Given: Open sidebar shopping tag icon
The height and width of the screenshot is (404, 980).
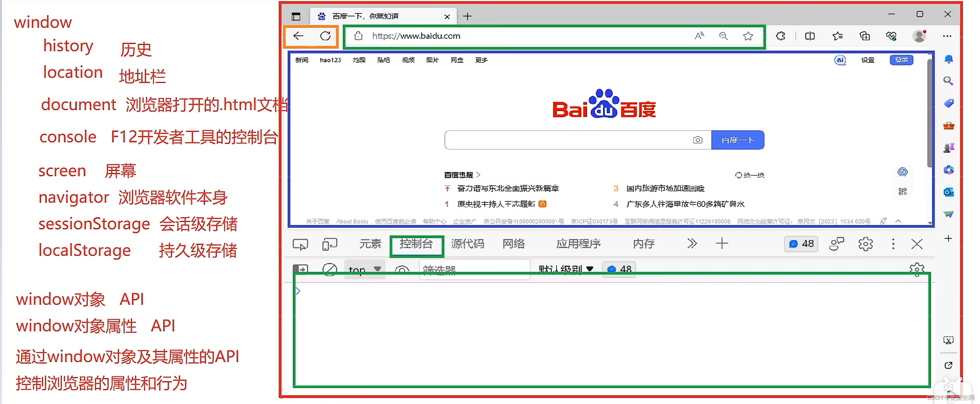Looking at the screenshot, I should 948,103.
